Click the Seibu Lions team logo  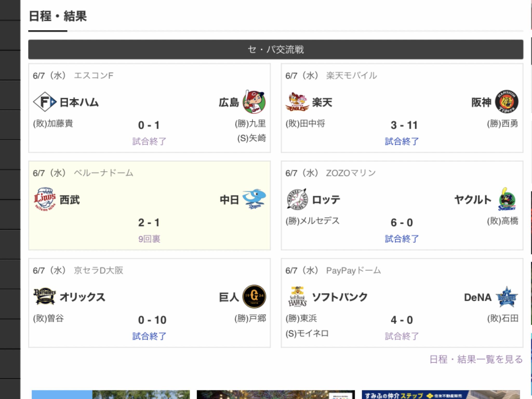click(x=45, y=199)
